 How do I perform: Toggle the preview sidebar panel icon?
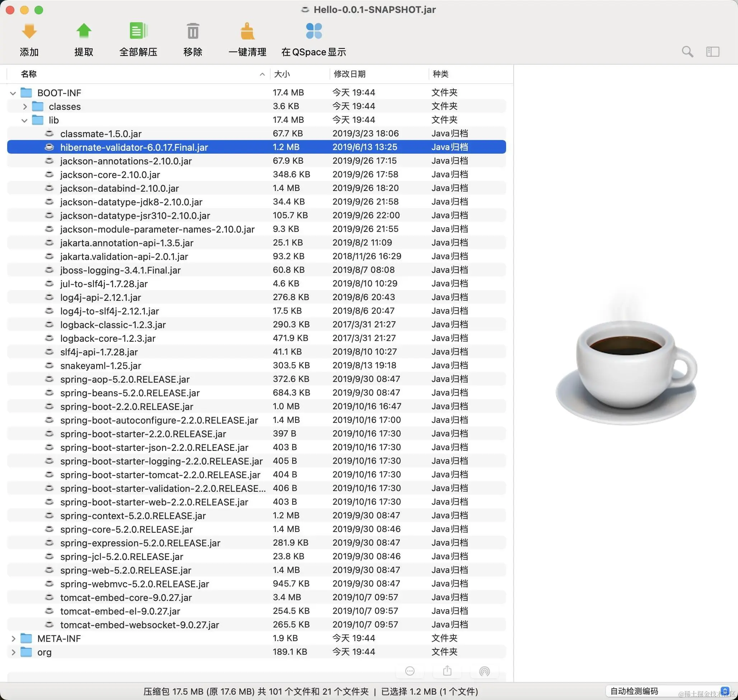[x=712, y=51]
